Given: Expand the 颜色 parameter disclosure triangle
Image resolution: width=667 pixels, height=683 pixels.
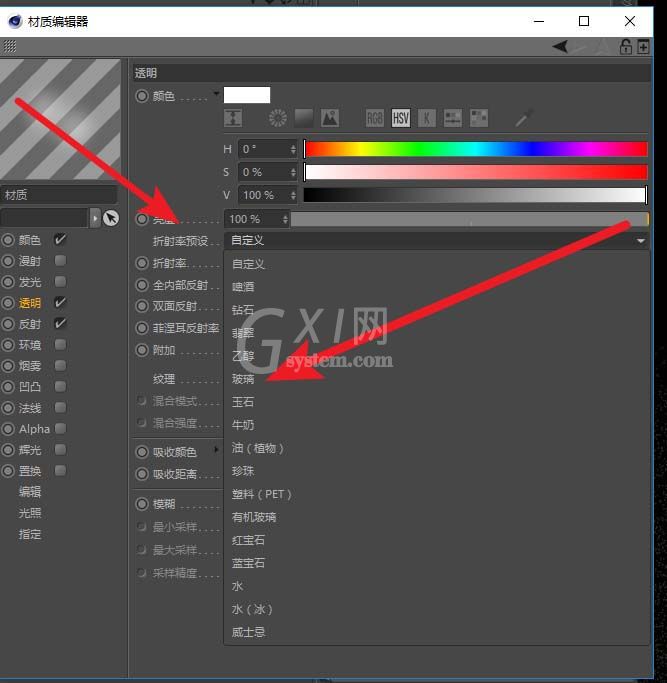Looking at the screenshot, I should click(216, 93).
